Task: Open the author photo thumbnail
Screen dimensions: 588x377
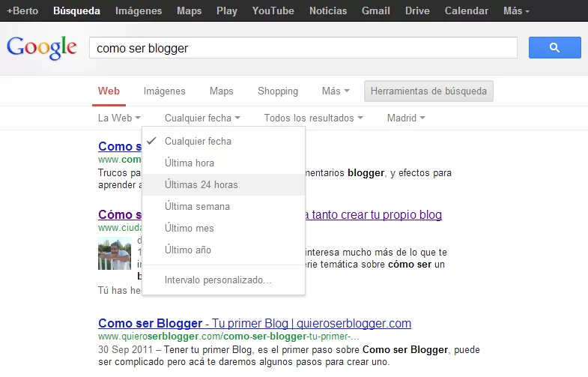Action: (x=115, y=253)
